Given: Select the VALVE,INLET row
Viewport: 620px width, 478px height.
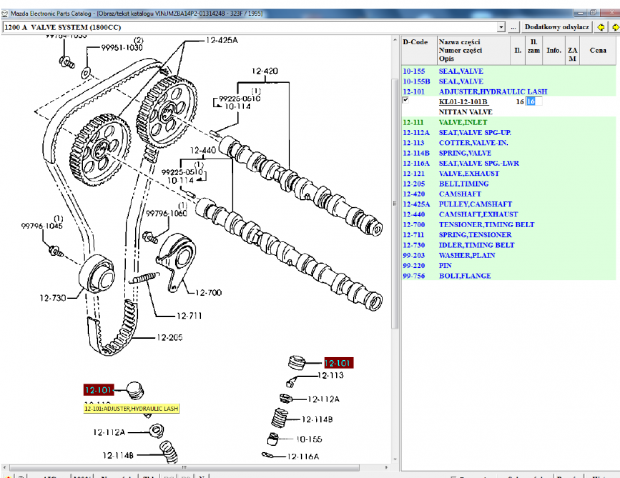Looking at the screenshot, I should [508, 123].
